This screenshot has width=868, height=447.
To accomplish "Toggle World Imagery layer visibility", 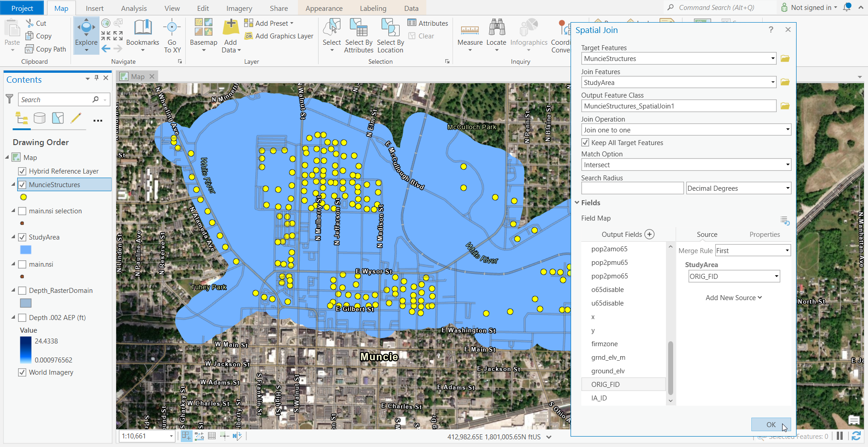I will [x=22, y=372].
